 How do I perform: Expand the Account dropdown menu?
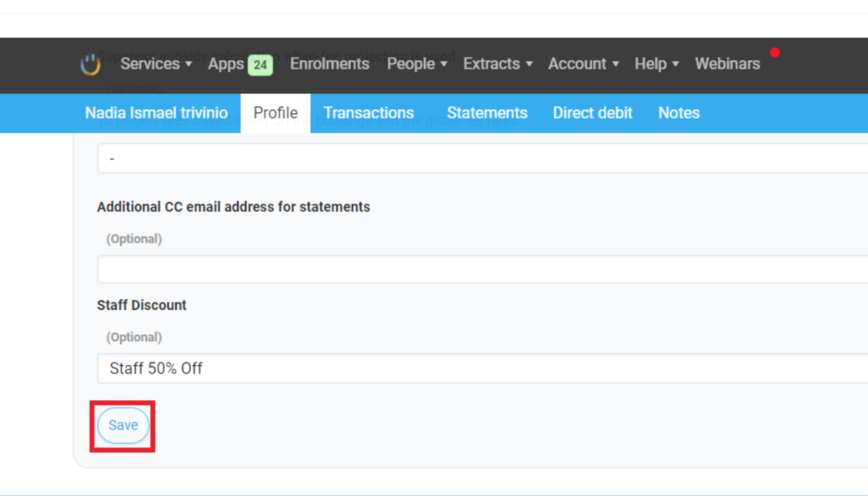583,64
